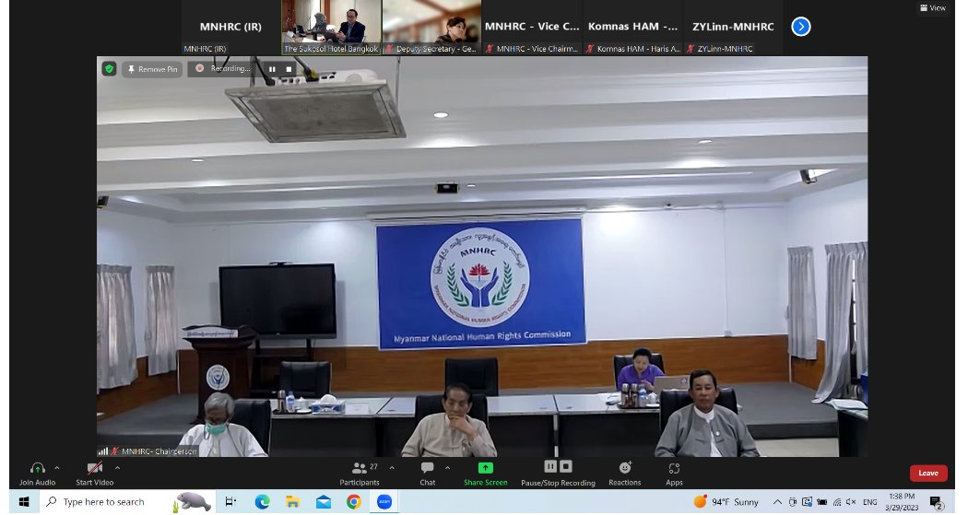Show hidden system tray icons

(777, 502)
